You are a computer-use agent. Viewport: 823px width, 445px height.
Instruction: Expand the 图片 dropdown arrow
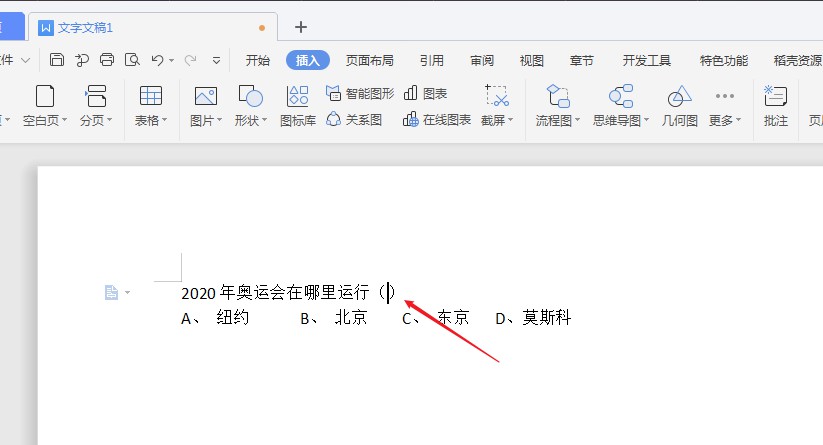point(219,120)
